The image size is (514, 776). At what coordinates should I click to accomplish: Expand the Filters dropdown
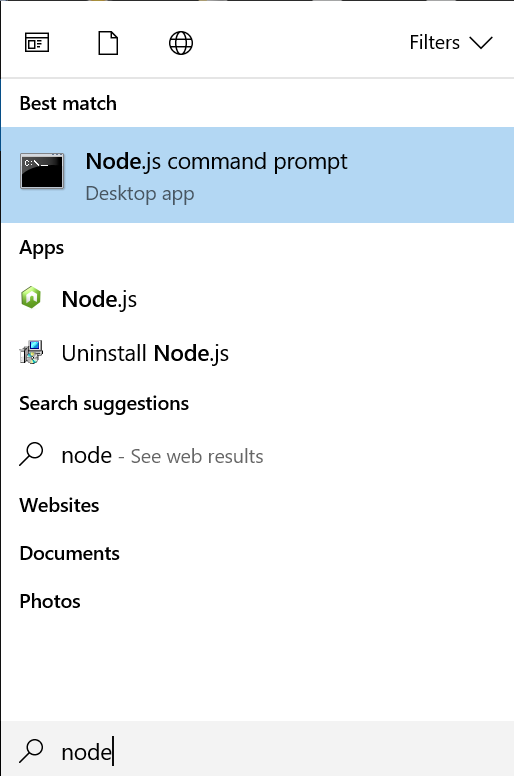click(451, 43)
